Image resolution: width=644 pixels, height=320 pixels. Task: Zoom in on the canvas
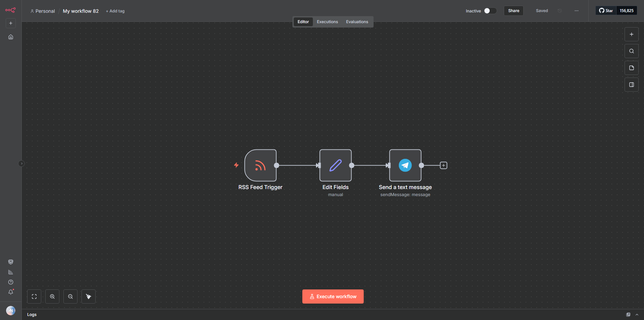click(52, 296)
